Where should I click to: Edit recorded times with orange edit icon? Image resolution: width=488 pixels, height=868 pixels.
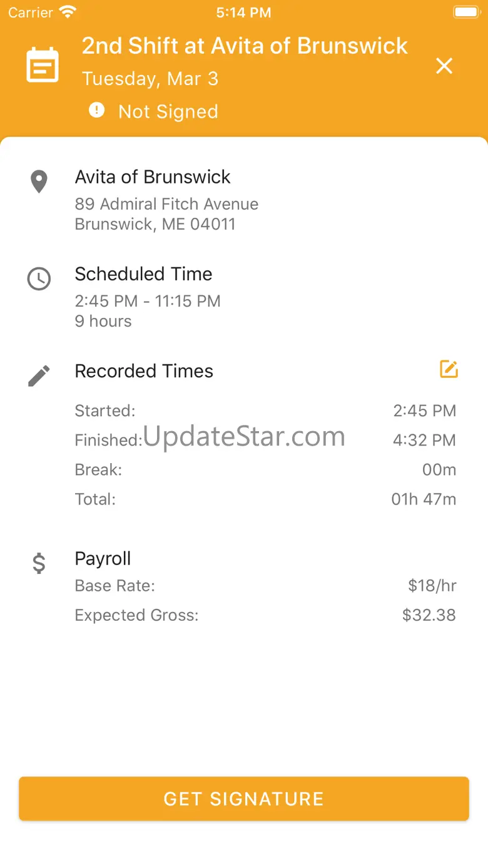point(449,369)
